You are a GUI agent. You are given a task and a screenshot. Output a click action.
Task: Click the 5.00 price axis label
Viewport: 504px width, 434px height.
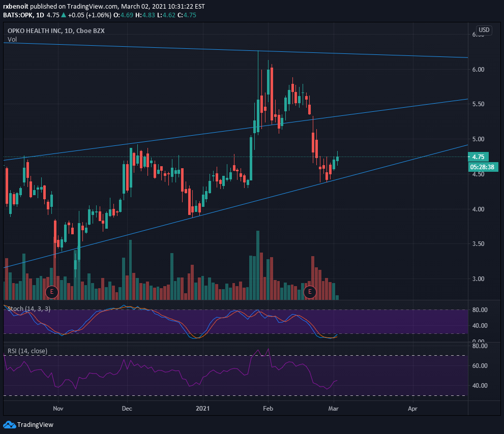(478, 139)
